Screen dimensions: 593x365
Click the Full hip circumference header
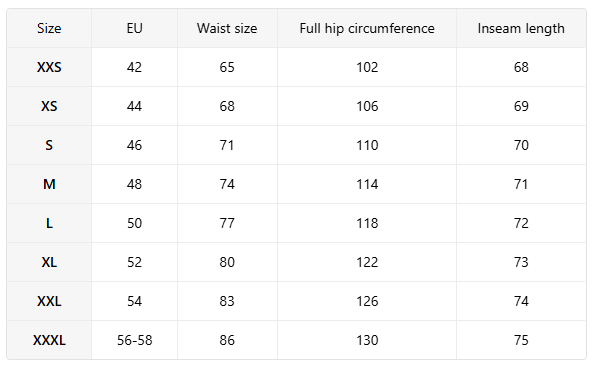(367, 28)
